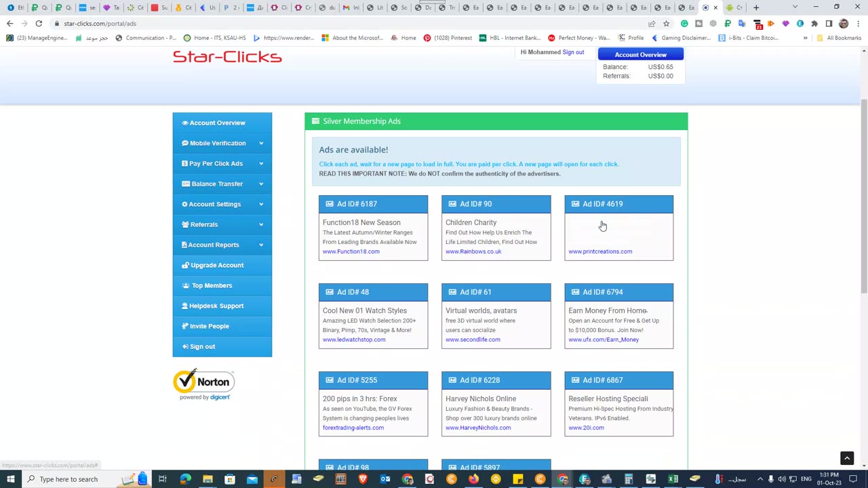This screenshot has height=488, width=868.
Task: Click the Windows Start button
Action: 10,479
